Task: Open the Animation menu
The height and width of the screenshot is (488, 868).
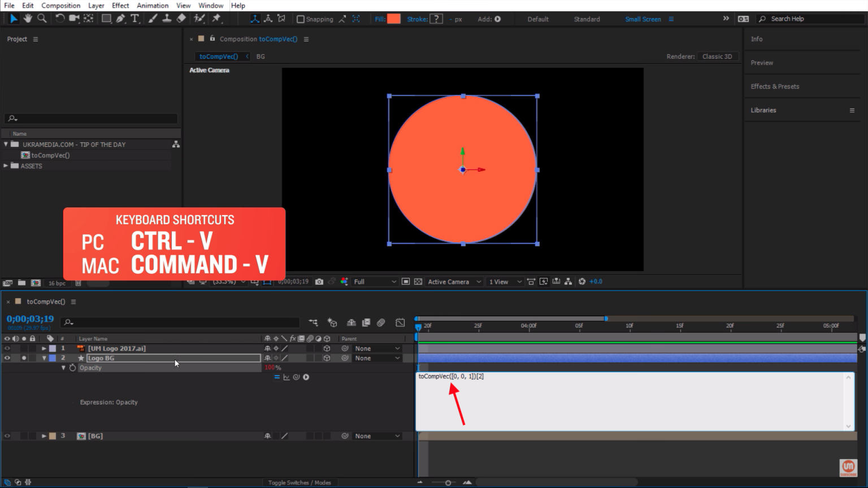Action: coord(152,6)
